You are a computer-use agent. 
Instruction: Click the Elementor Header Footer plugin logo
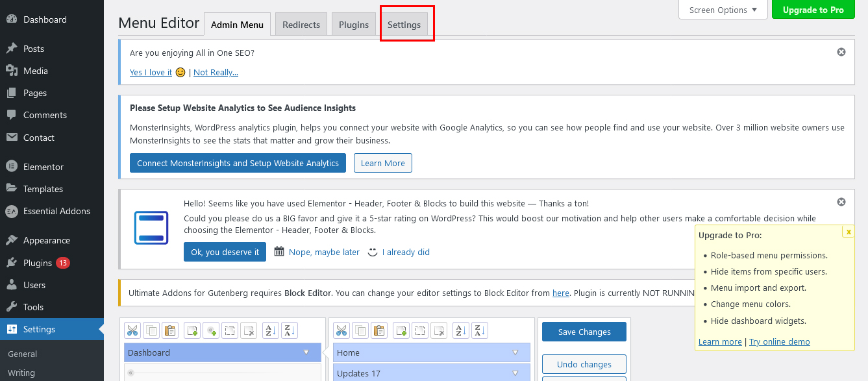pyautogui.click(x=151, y=228)
